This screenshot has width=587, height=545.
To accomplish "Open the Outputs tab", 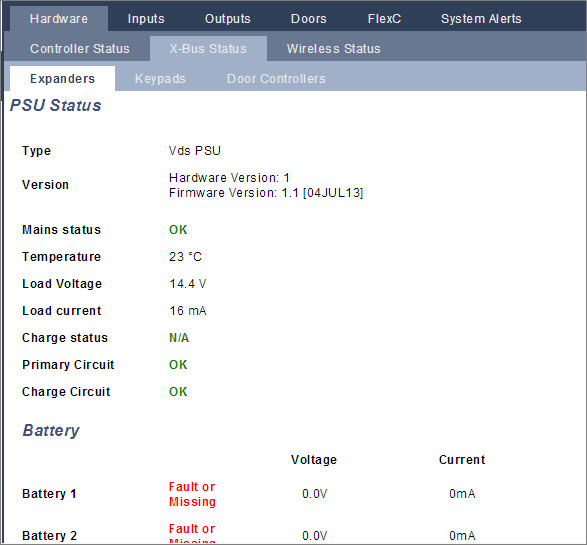I will click(x=228, y=18).
